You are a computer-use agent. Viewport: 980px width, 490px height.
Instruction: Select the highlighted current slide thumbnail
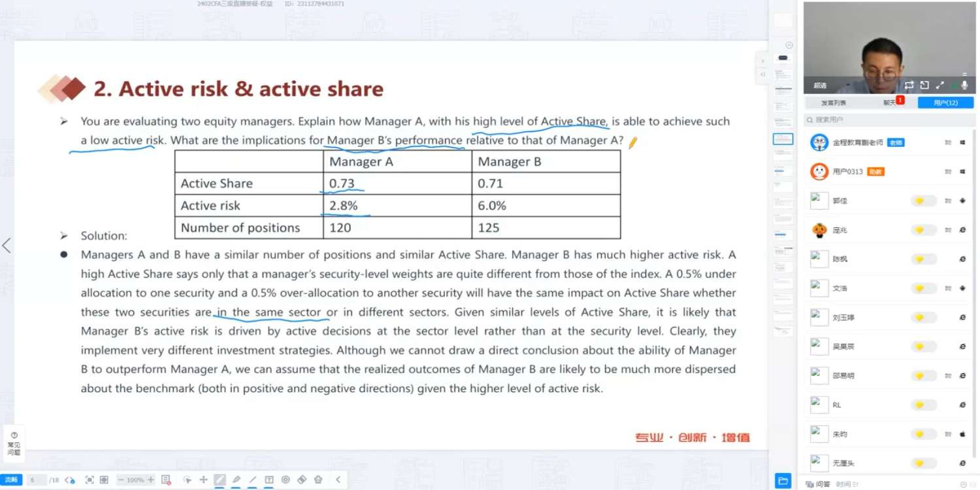click(x=783, y=139)
